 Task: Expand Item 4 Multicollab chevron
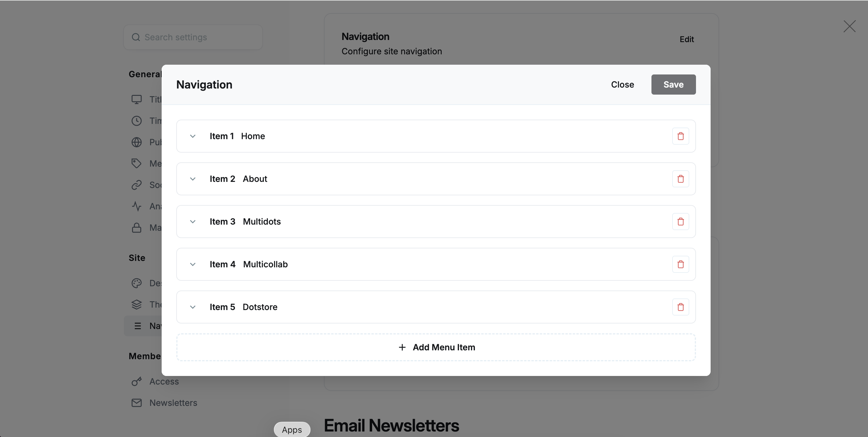[193, 264]
